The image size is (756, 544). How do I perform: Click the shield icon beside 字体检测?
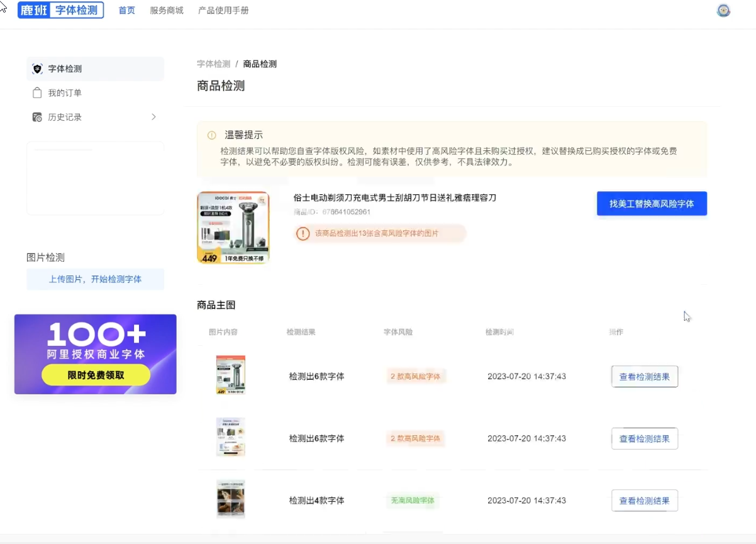click(x=37, y=69)
